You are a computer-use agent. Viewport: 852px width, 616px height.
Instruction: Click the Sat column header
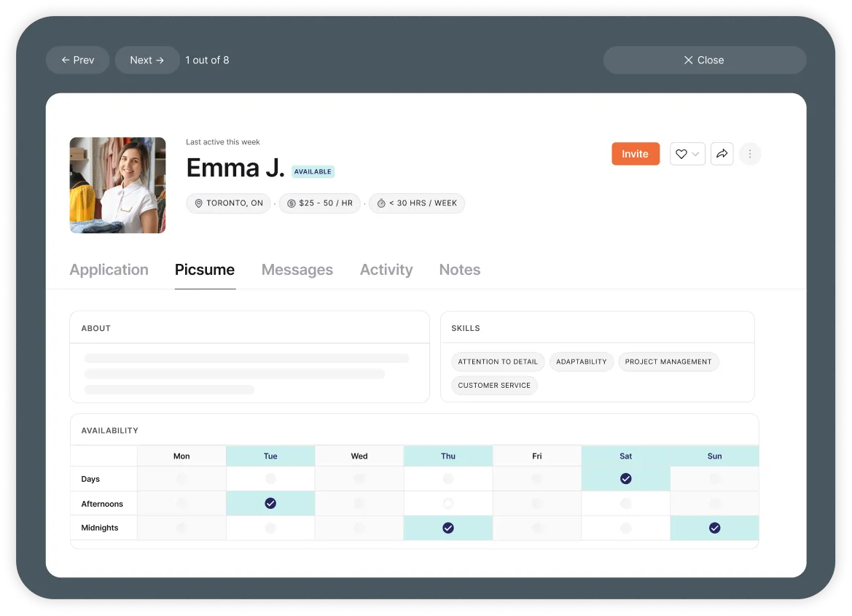[626, 456]
